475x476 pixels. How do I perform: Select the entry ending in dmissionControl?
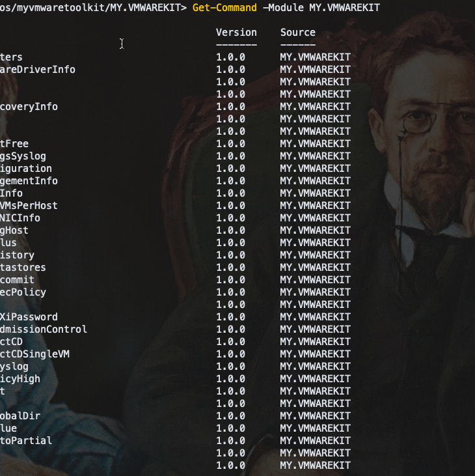click(x=43, y=329)
